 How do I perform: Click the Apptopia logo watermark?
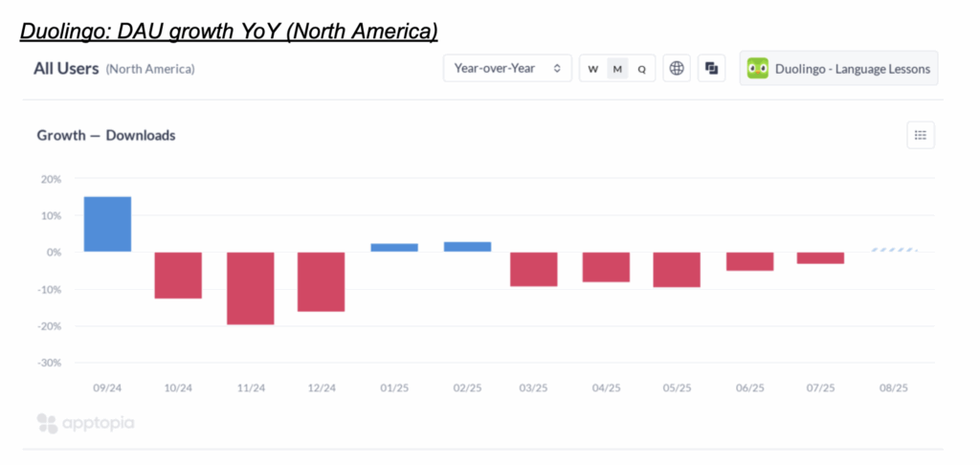[x=85, y=422]
